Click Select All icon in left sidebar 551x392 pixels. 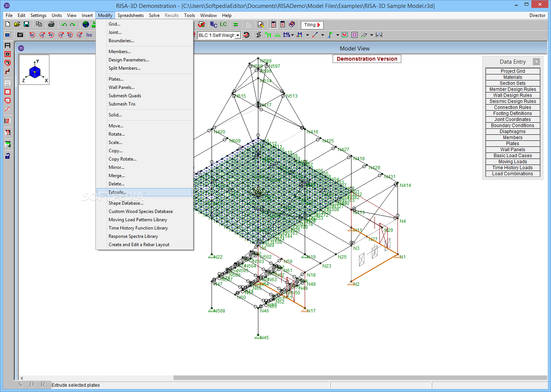[x=8, y=45]
